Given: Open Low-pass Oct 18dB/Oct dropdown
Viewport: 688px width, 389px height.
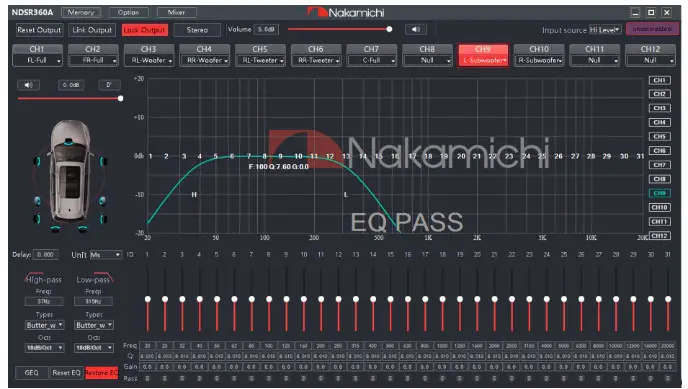Looking at the screenshot, I should [94, 347].
